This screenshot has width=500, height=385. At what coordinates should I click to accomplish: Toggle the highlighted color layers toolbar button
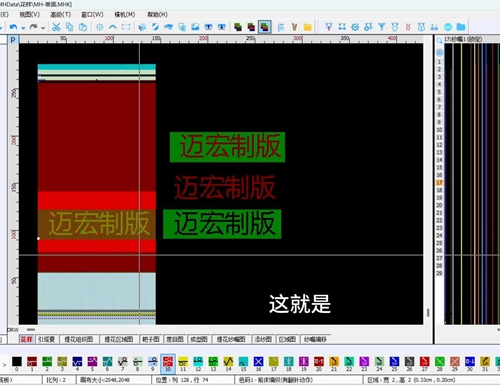[265, 27]
